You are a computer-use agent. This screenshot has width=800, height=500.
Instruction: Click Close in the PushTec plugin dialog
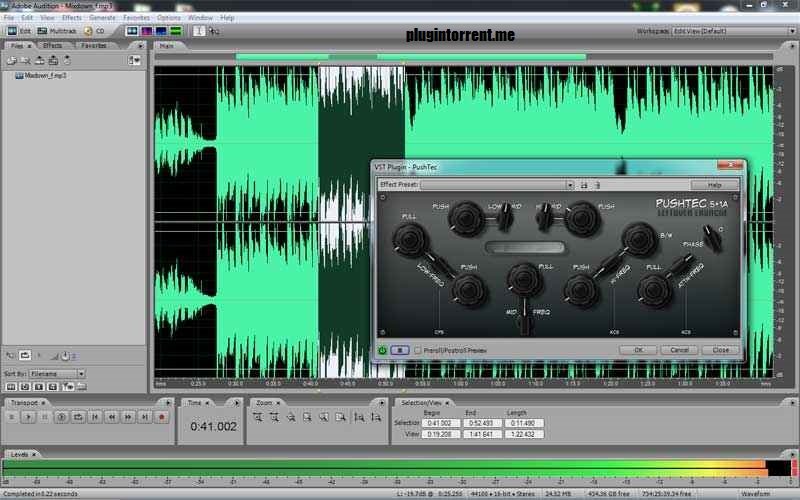pos(720,350)
